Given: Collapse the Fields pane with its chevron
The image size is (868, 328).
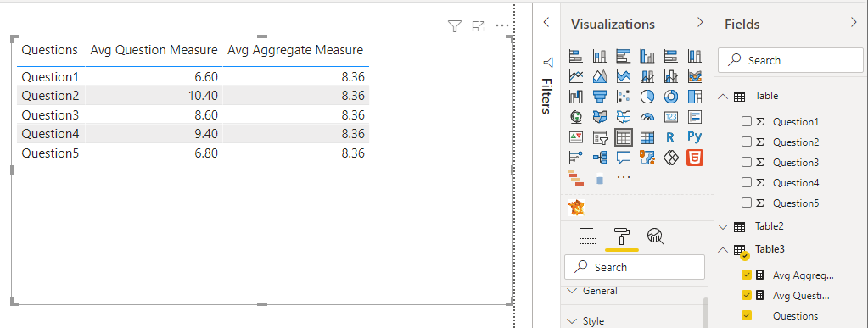Looking at the screenshot, I should point(853,22).
